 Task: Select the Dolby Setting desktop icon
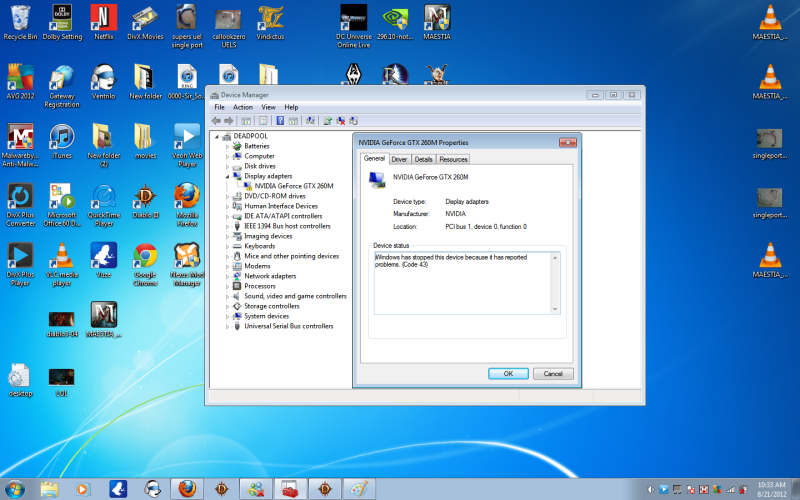[x=62, y=23]
